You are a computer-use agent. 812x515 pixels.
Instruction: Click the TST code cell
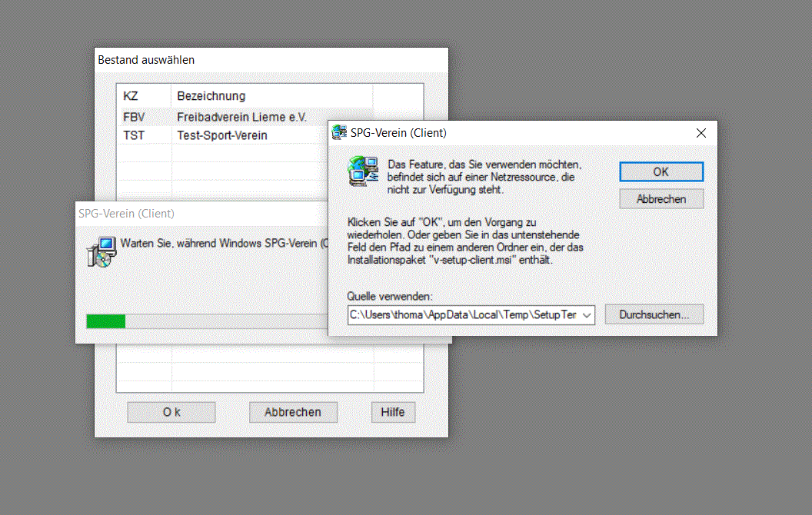coord(133,135)
